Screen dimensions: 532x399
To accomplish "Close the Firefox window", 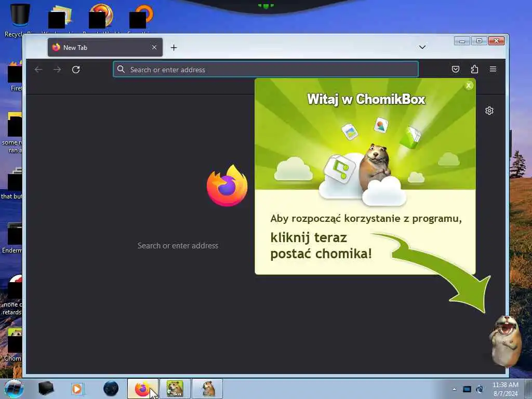I will click(x=496, y=41).
